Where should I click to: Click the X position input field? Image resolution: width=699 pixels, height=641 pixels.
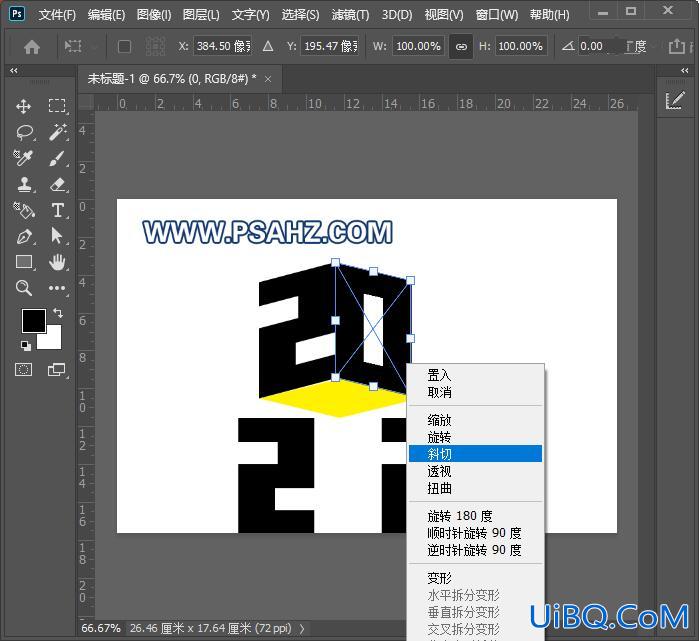(x=222, y=46)
